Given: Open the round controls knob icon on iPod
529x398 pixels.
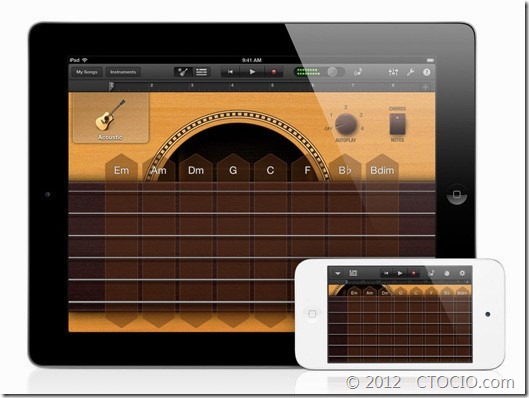Looking at the screenshot, I should pyautogui.click(x=447, y=274).
